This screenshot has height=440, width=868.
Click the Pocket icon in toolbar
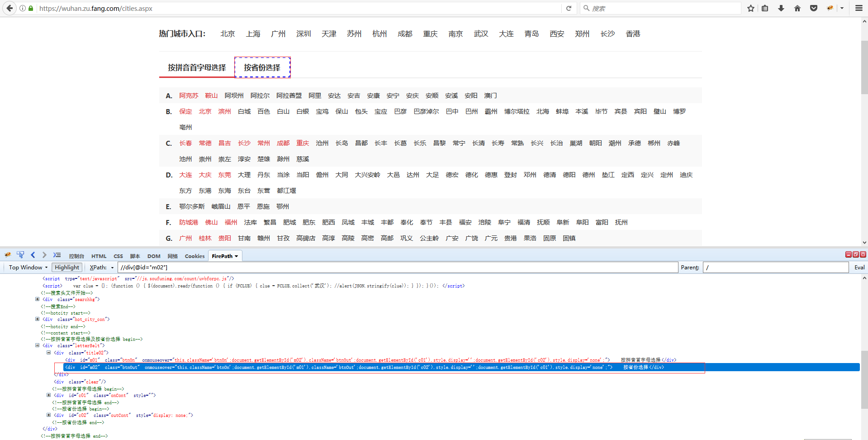(x=814, y=8)
